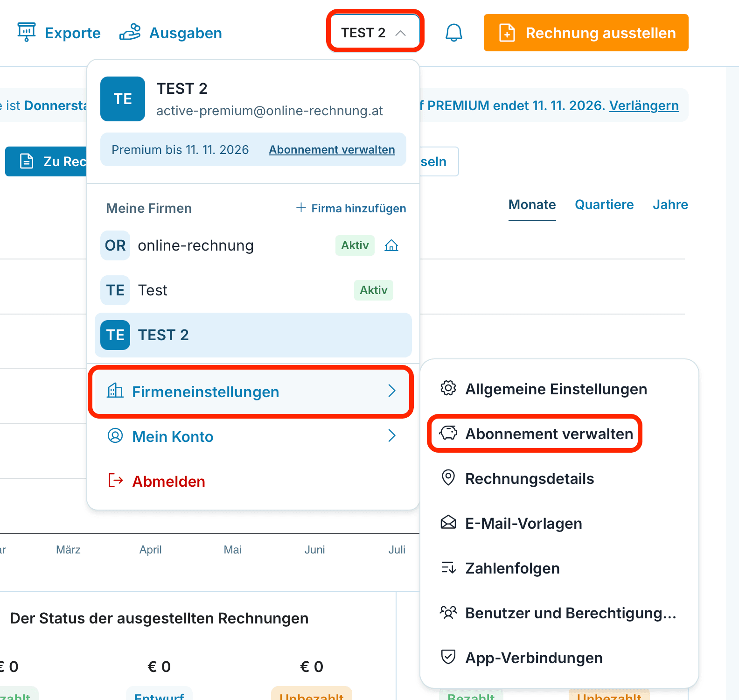739x700 pixels.
Task: Click the home icon next to online-rechnung
Action: 391,245
